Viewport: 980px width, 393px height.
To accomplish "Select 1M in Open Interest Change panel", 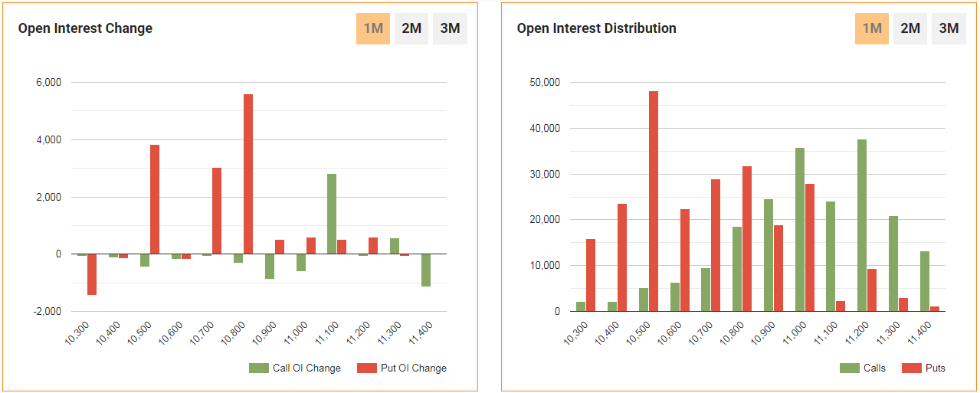I will (373, 29).
